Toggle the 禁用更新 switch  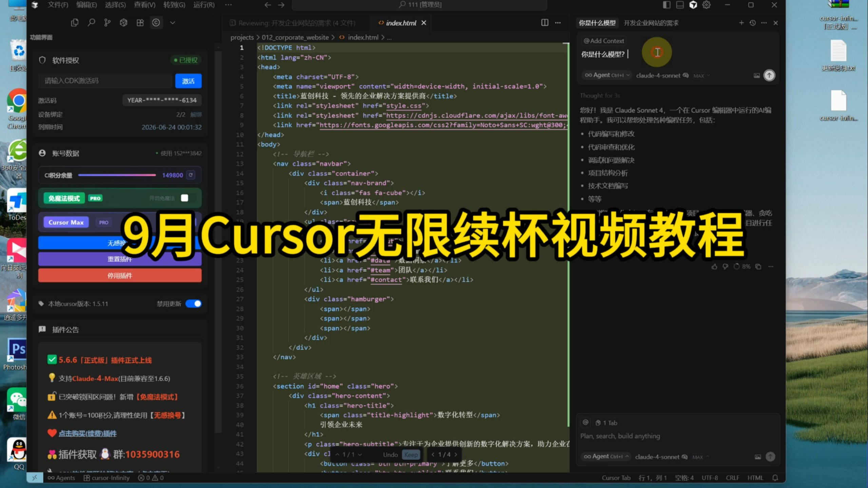tap(194, 304)
